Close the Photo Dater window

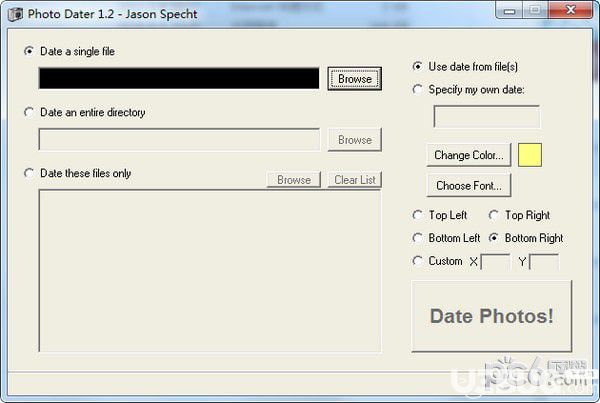(x=571, y=10)
